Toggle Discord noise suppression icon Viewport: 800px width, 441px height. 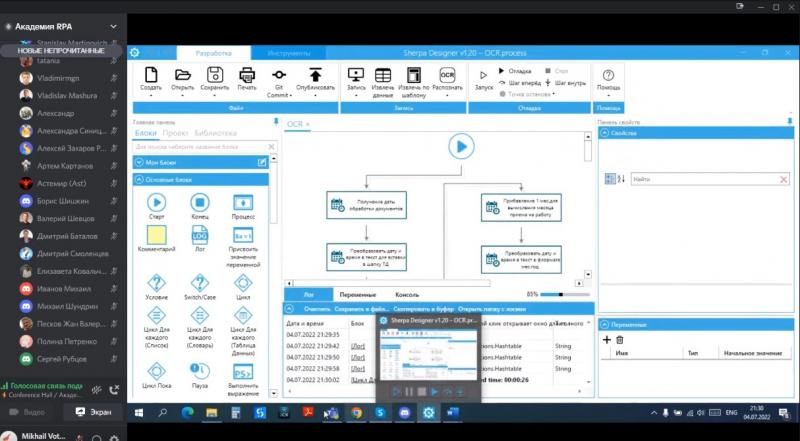coord(96,390)
